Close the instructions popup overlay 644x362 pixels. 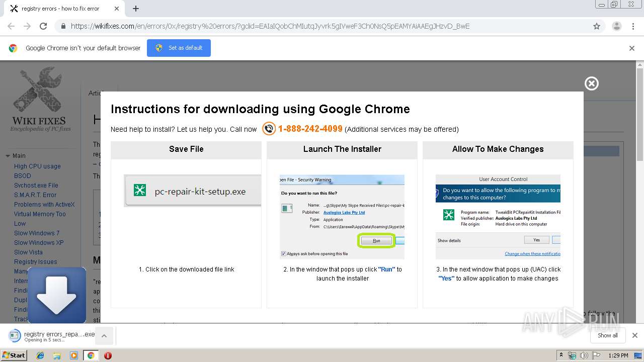click(x=592, y=83)
